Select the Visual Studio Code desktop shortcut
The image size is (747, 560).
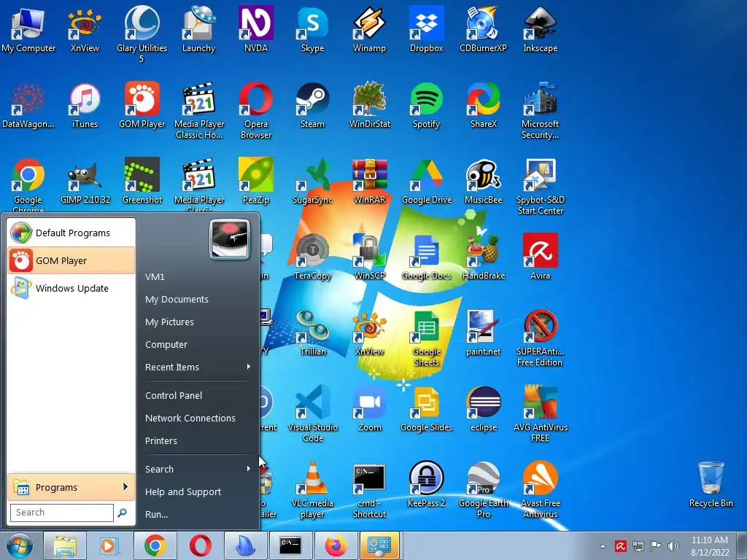click(313, 414)
